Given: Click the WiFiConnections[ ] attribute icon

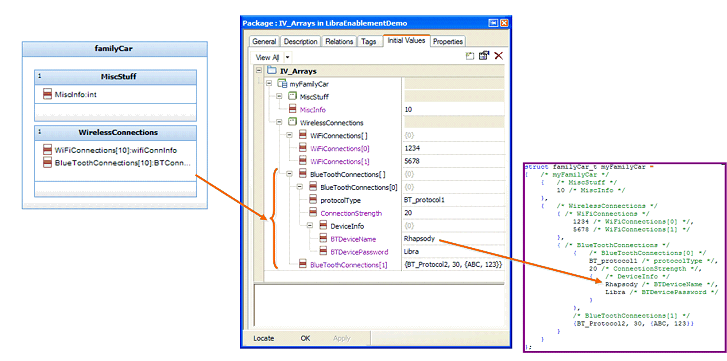Looking at the screenshot, I should (303, 135).
